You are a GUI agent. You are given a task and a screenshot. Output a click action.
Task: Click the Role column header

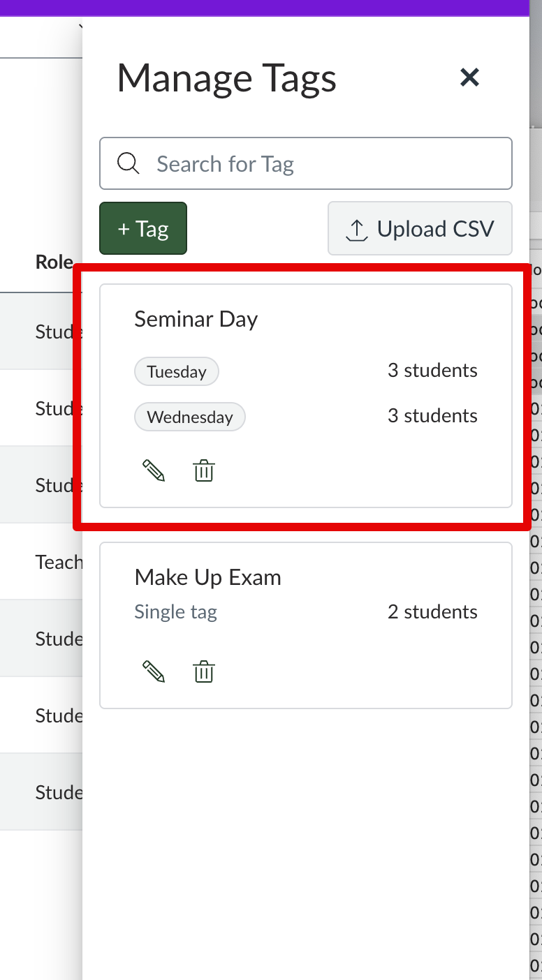[54, 262]
